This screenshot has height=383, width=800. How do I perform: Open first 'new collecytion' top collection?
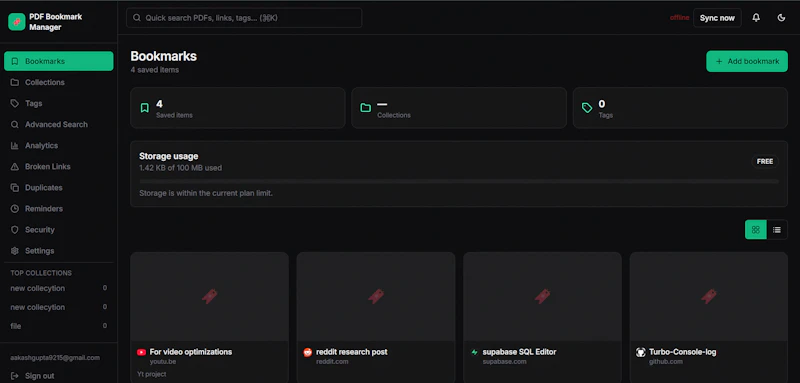pos(59,288)
